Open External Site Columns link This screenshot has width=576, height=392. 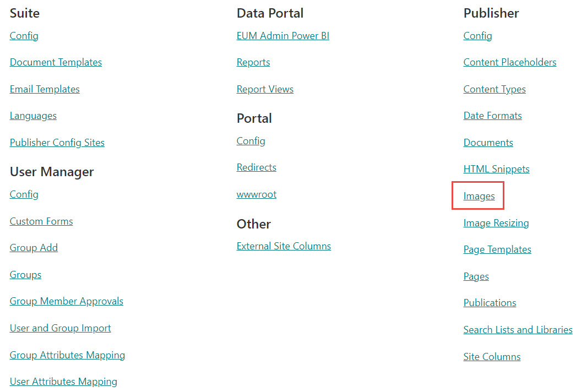pos(284,246)
